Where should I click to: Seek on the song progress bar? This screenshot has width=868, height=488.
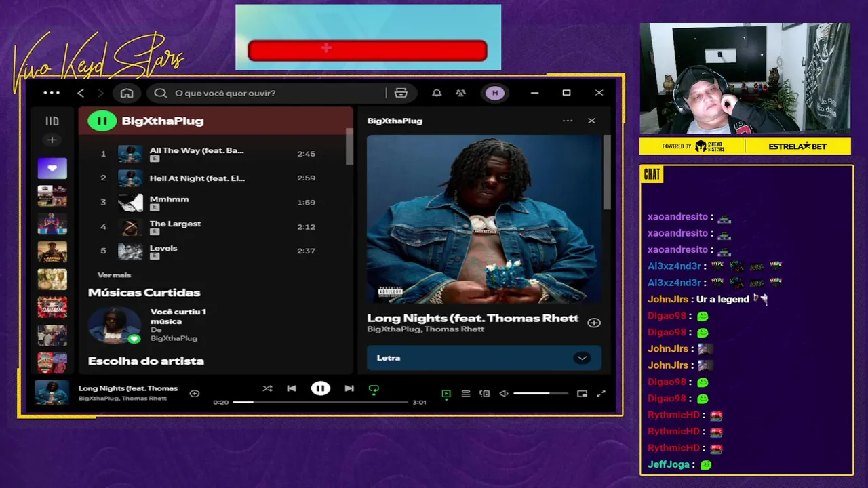321,402
